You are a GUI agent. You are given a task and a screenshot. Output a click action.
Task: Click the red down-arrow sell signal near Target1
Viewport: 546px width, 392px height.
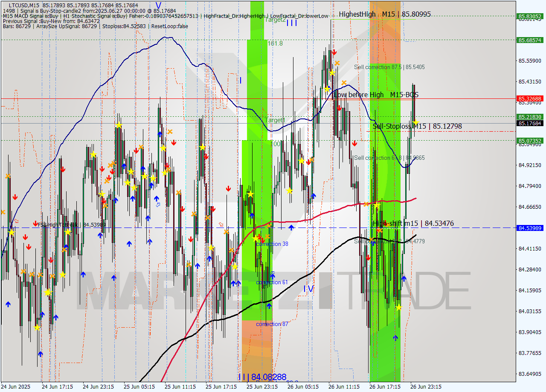(x=308, y=162)
